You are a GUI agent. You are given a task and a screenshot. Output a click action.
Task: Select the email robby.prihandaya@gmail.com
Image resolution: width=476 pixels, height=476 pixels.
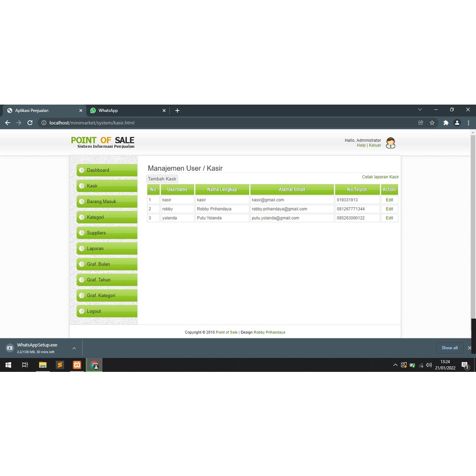click(x=279, y=209)
